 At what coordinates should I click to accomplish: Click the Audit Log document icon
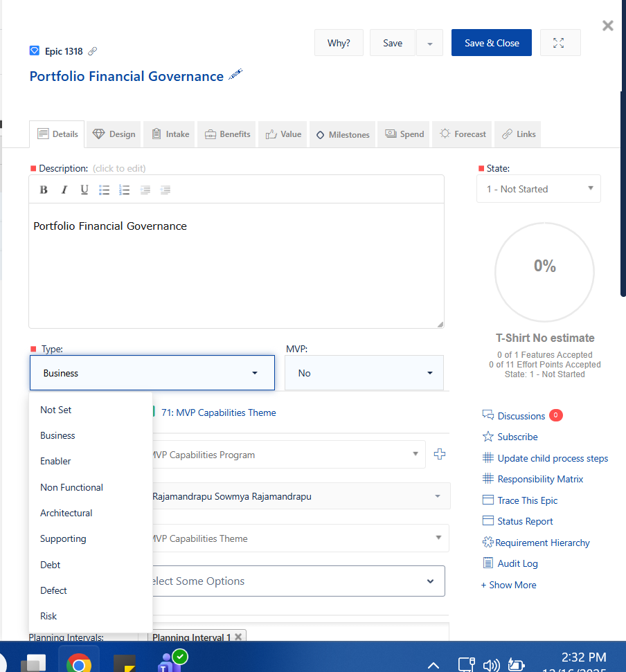[x=488, y=563]
